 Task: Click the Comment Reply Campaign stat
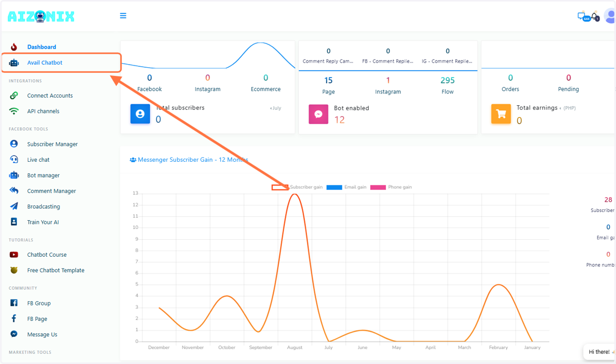click(329, 55)
